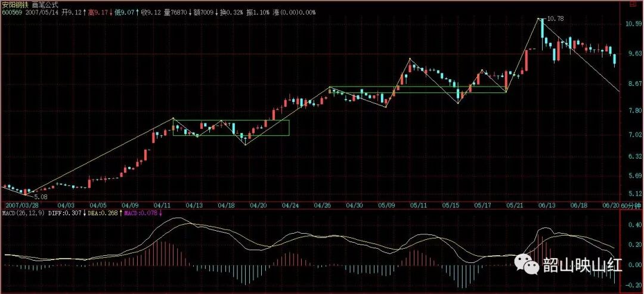Click the volume value 量76870
The height and width of the screenshot is (294, 644).
(175, 13)
